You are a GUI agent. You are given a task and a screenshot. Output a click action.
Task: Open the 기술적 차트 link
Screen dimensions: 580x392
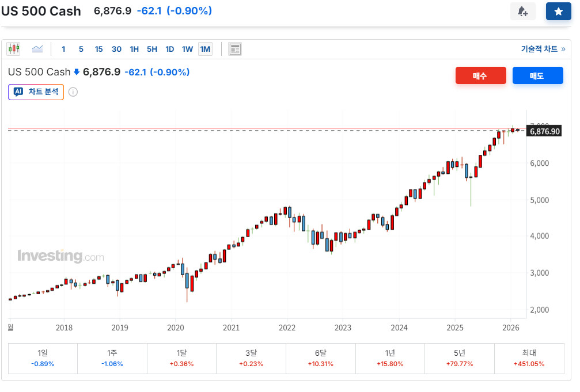click(x=543, y=49)
